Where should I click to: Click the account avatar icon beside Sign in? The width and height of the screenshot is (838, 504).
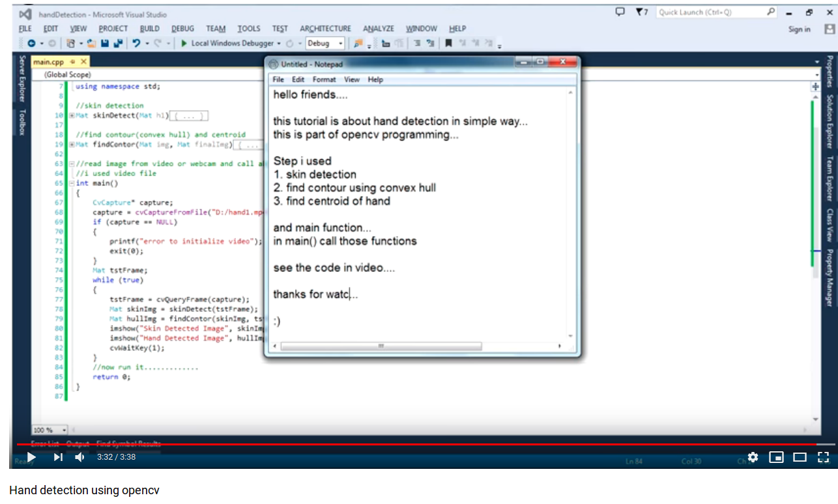pos(829,29)
